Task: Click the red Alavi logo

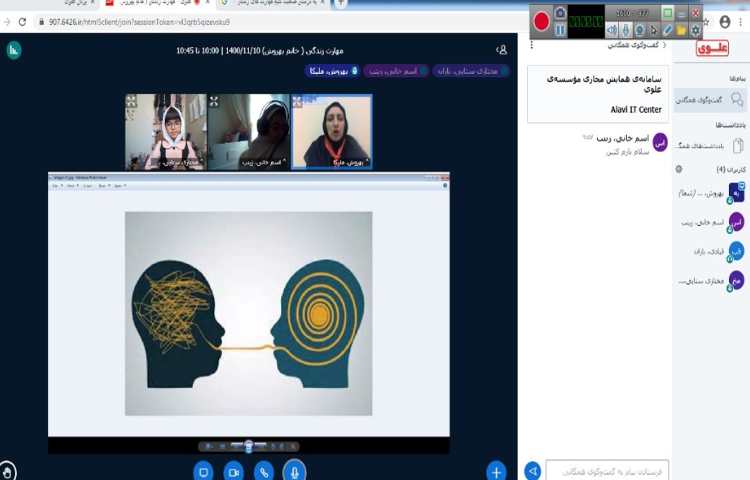Action: 712,48
